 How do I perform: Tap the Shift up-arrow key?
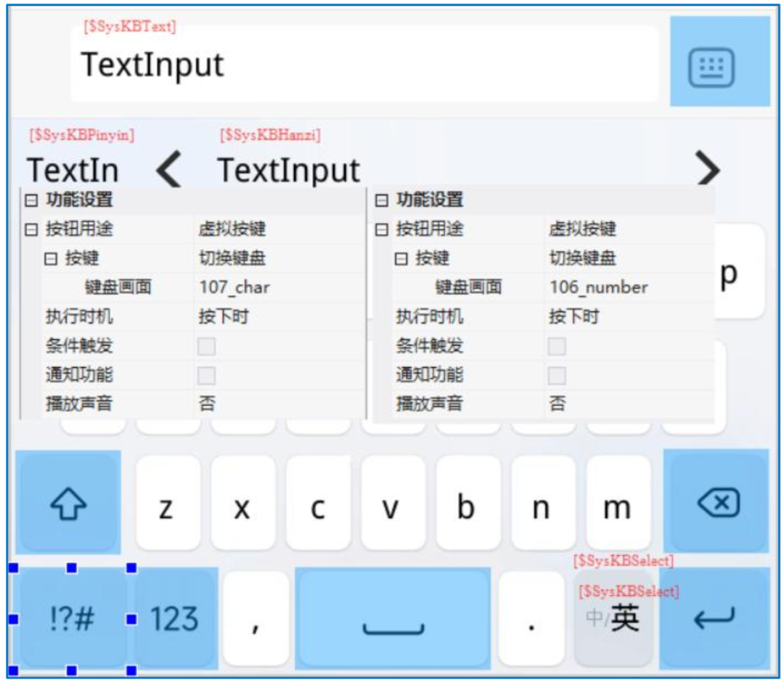pyautogui.click(x=68, y=502)
